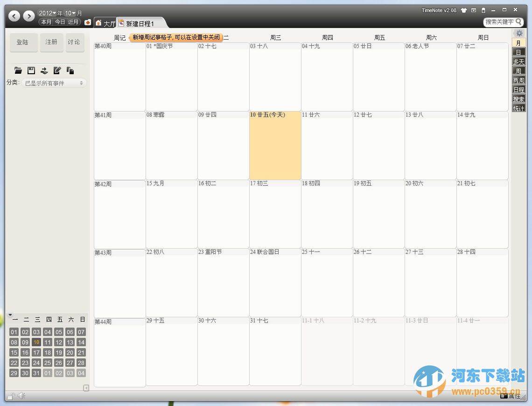Open the edit pen icon

pyautogui.click(x=57, y=70)
